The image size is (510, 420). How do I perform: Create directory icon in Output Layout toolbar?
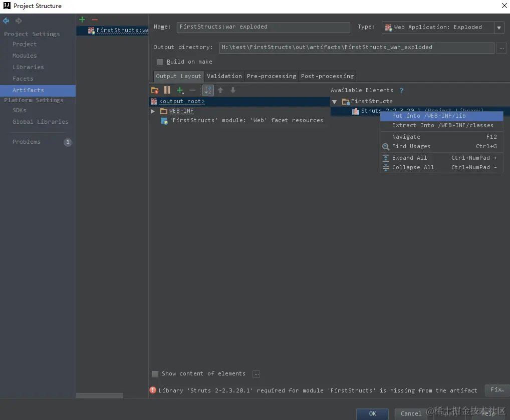pos(155,90)
